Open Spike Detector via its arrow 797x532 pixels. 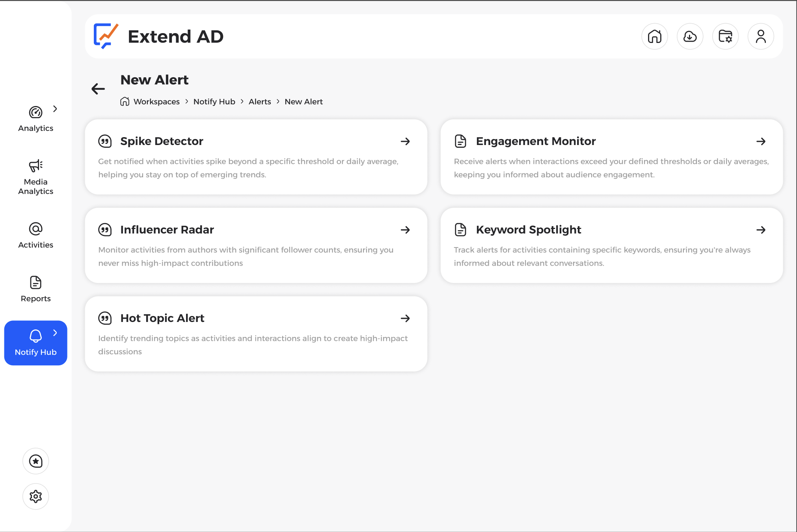point(405,141)
